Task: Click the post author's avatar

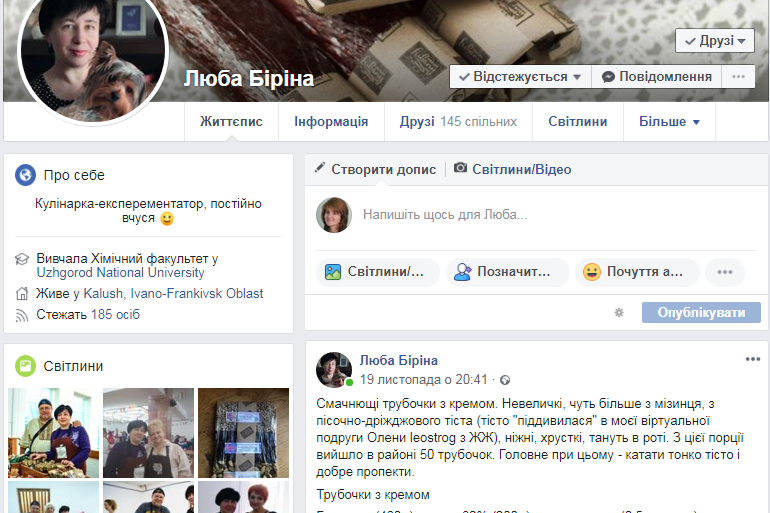Action: click(334, 370)
